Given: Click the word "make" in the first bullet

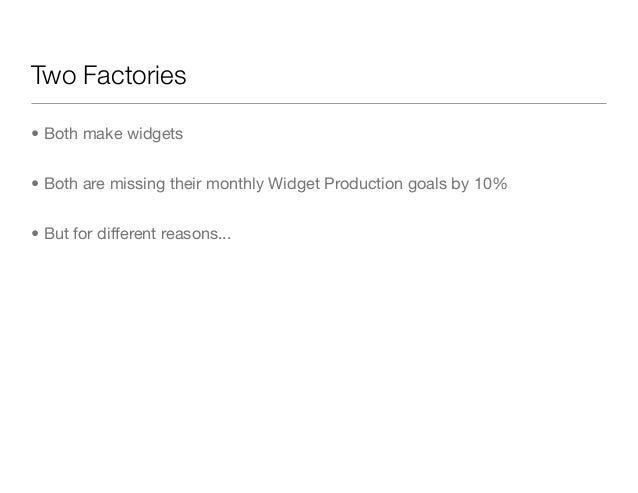Looking at the screenshot, I should (x=104, y=133).
